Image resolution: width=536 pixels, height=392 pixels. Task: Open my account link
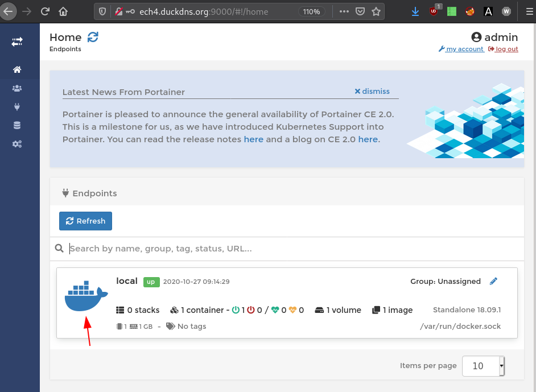[461, 49]
